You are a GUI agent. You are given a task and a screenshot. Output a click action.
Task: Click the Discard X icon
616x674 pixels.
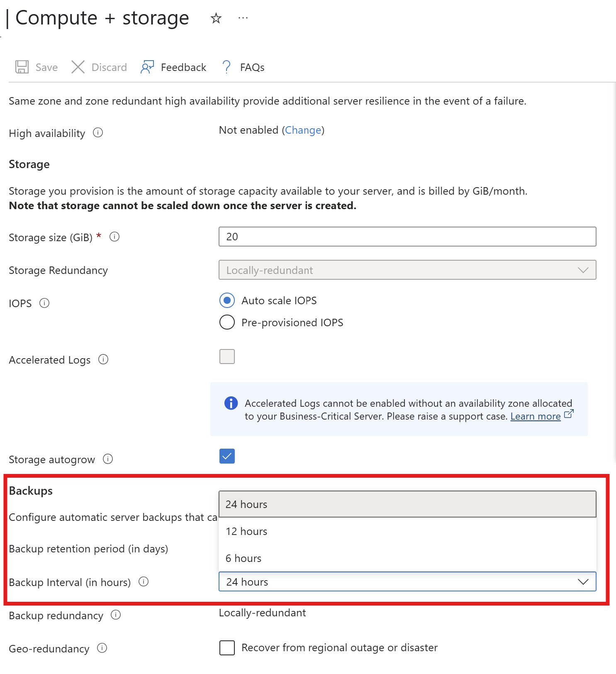[78, 67]
